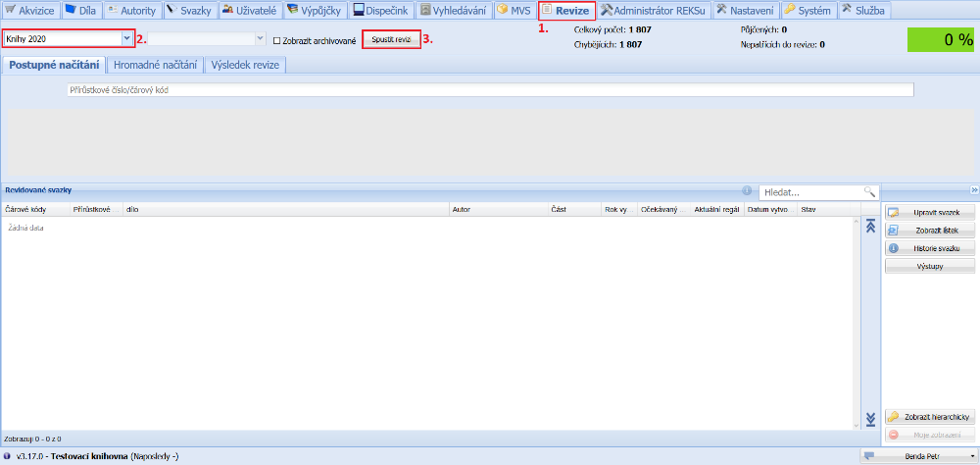
Task: Open the Výsledek revize tab
Action: pos(245,65)
